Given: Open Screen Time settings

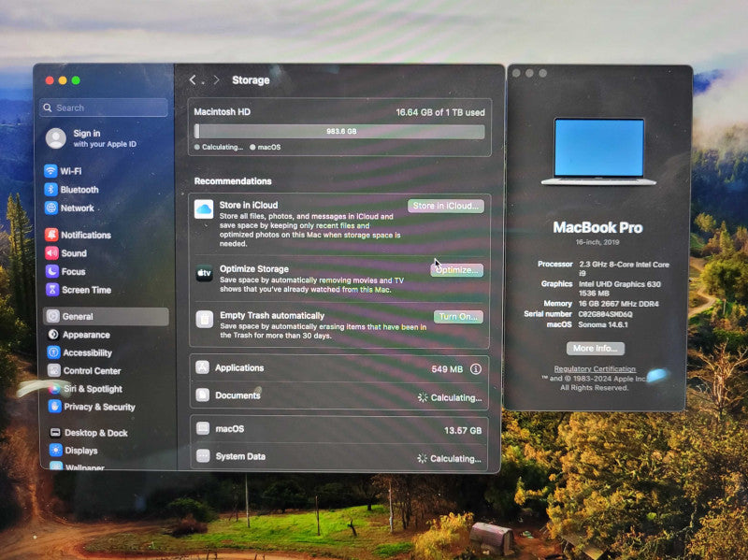Looking at the screenshot, I should (79, 290).
